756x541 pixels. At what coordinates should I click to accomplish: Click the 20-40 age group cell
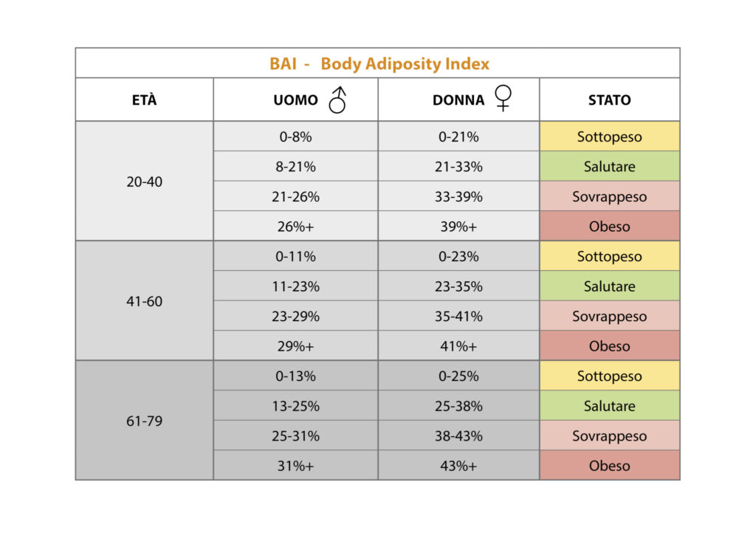(x=144, y=182)
